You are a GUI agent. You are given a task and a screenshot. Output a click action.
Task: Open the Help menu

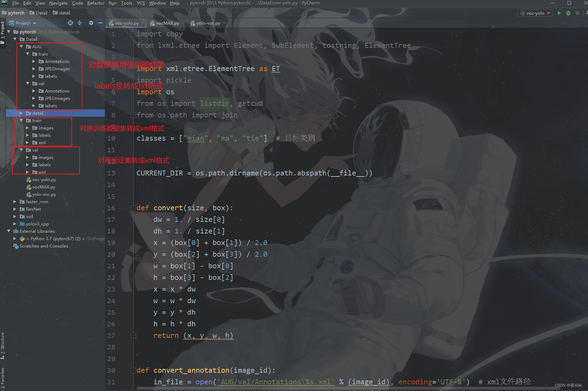pos(175,3)
